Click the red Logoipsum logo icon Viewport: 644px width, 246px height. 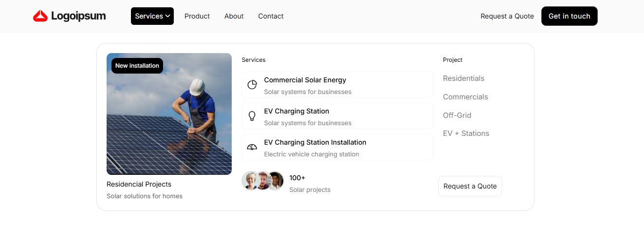click(40, 16)
